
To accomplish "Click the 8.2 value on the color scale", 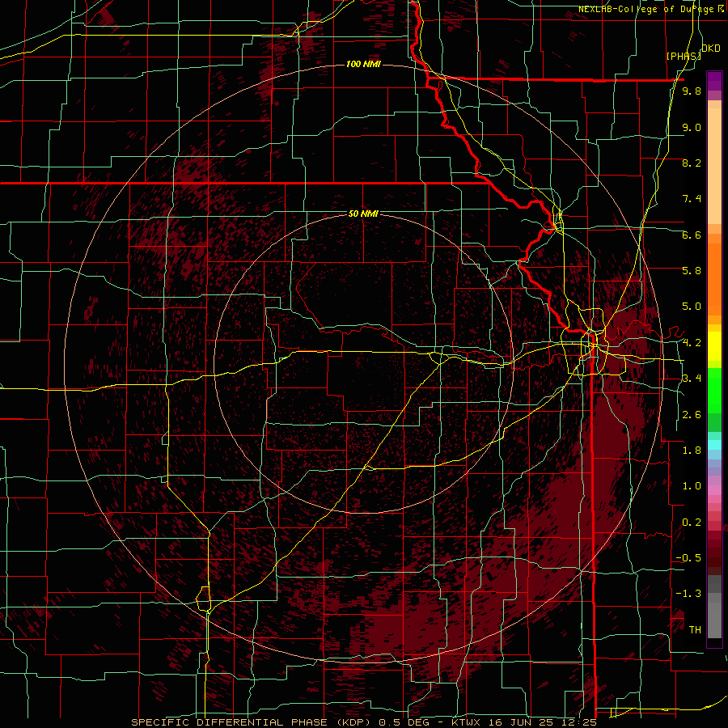I will (692, 163).
